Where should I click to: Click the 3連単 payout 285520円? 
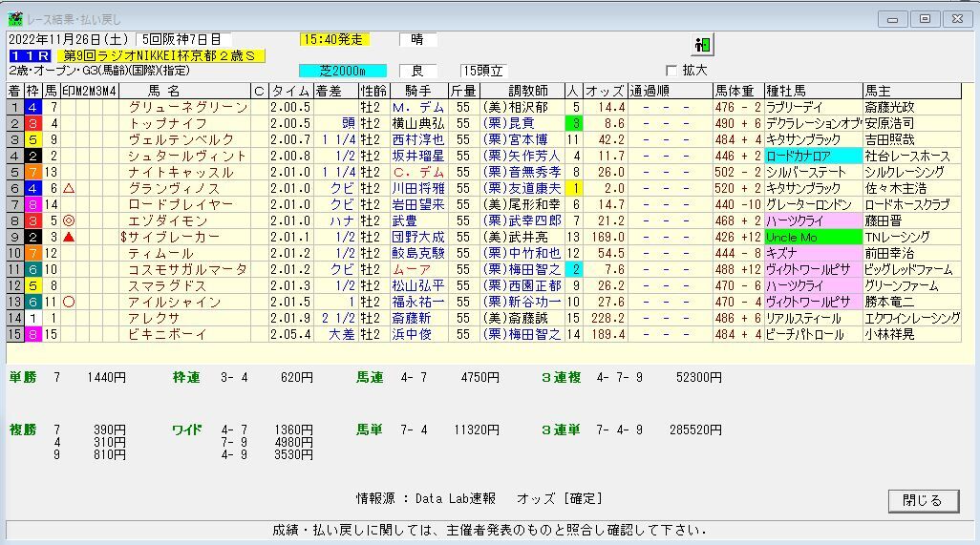tap(695, 430)
